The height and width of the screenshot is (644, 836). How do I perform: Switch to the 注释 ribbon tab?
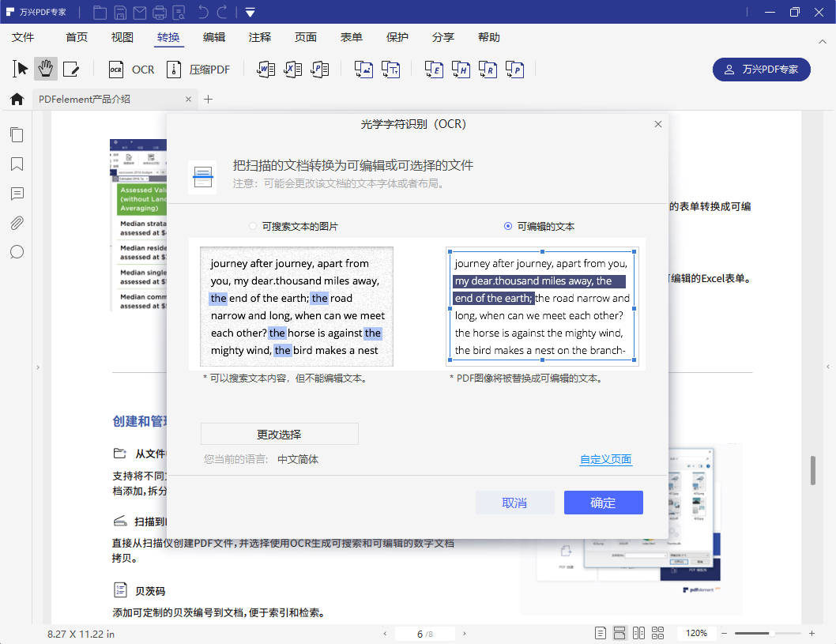260,37
